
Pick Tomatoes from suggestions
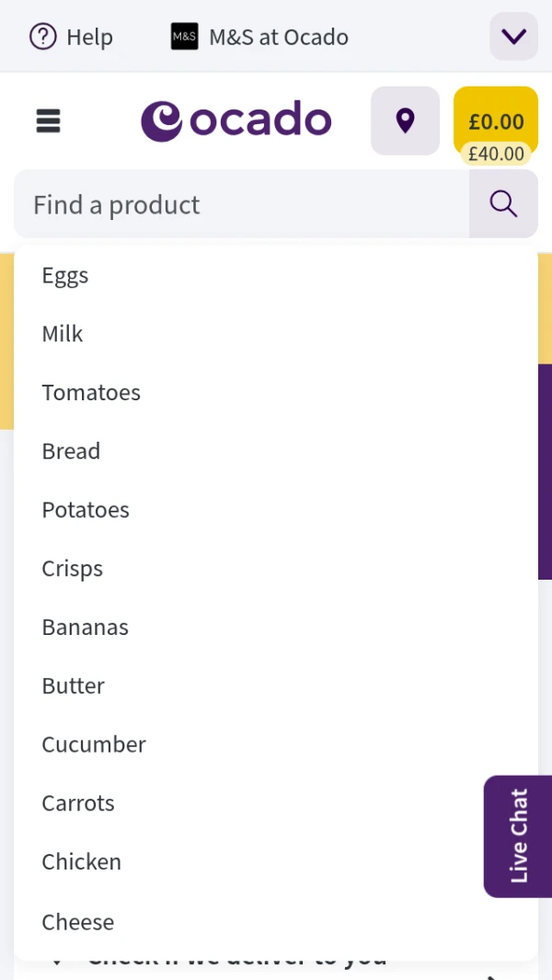[x=91, y=393]
